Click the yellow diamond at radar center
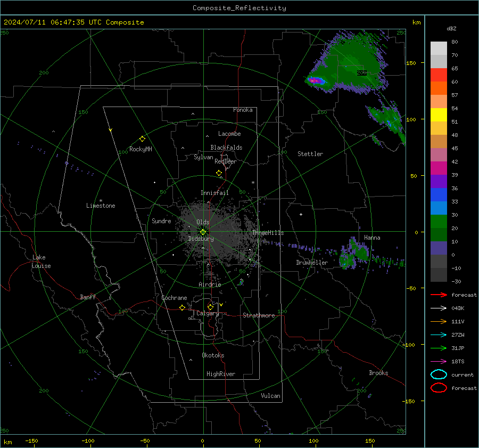479x448 pixels. (x=203, y=232)
